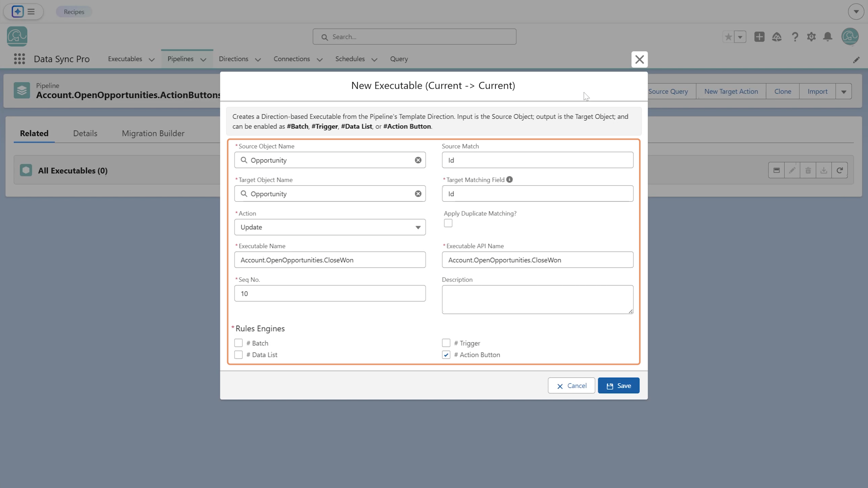Open the Setup gear icon
The width and height of the screenshot is (868, 488).
(811, 37)
